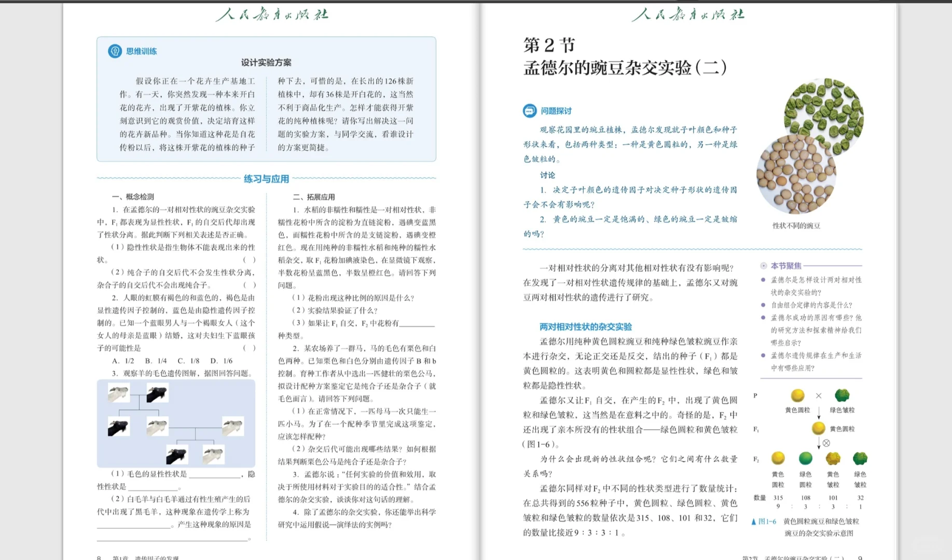Click the 人民教育出版社 logo on the left page
This screenshot has width=952, height=560.
click(x=272, y=14)
